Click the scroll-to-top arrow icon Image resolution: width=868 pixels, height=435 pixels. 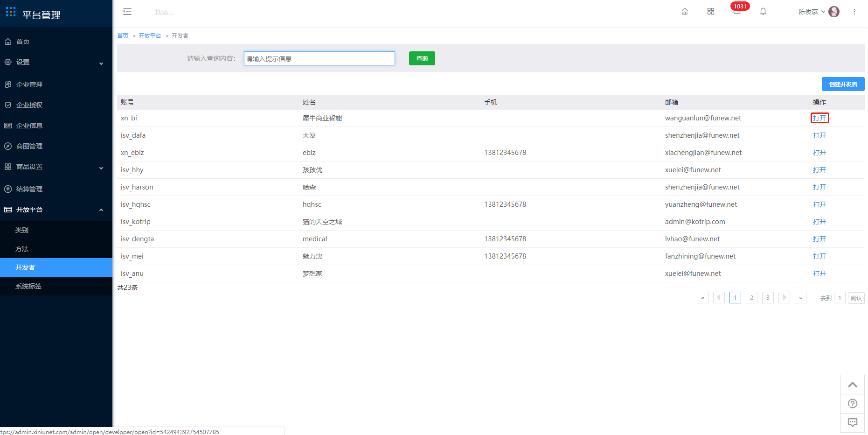coord(853,385)
